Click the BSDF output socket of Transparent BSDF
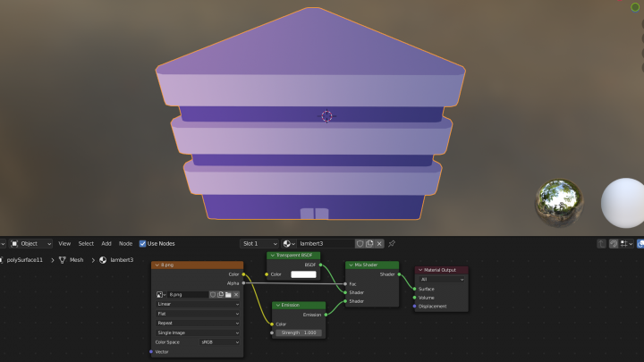The height and width of the screenshot is (362, 644). click(x=321, y=265)
